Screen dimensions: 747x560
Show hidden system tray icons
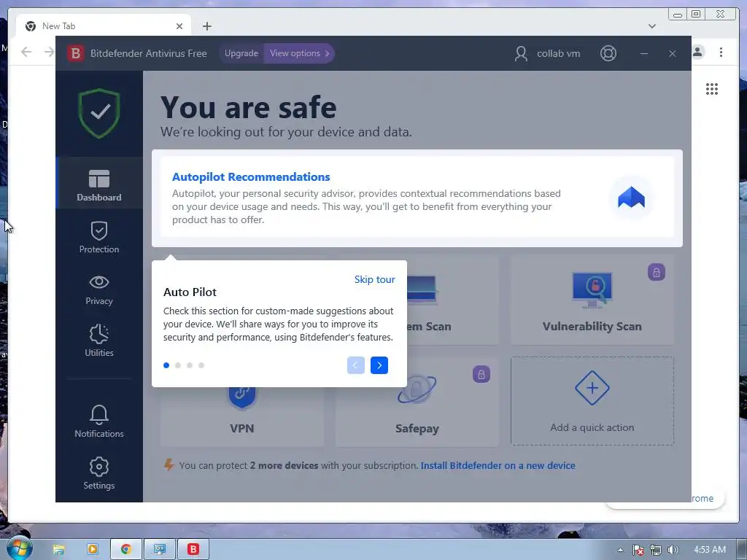tap(620, 550)
